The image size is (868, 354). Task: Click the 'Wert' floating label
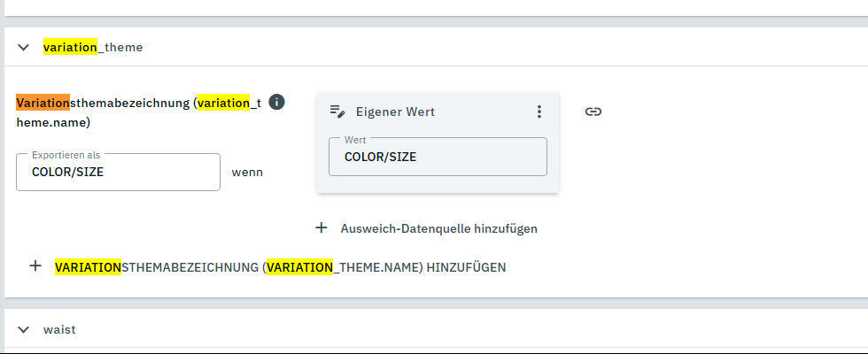click(356, 139)
